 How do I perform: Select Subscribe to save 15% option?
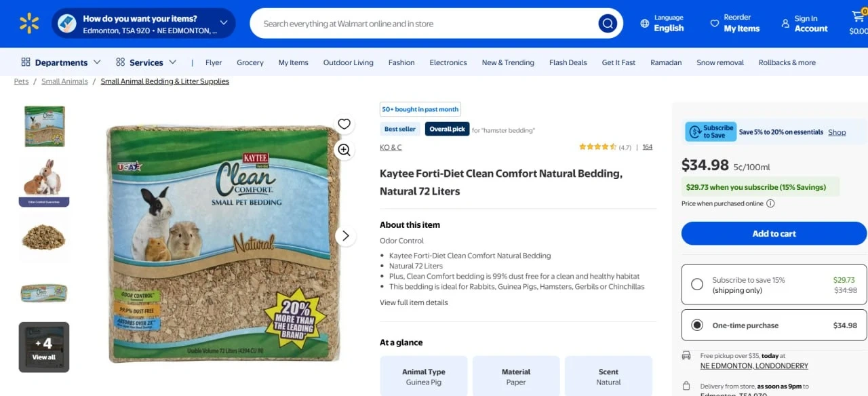click(x=697, y=285)
